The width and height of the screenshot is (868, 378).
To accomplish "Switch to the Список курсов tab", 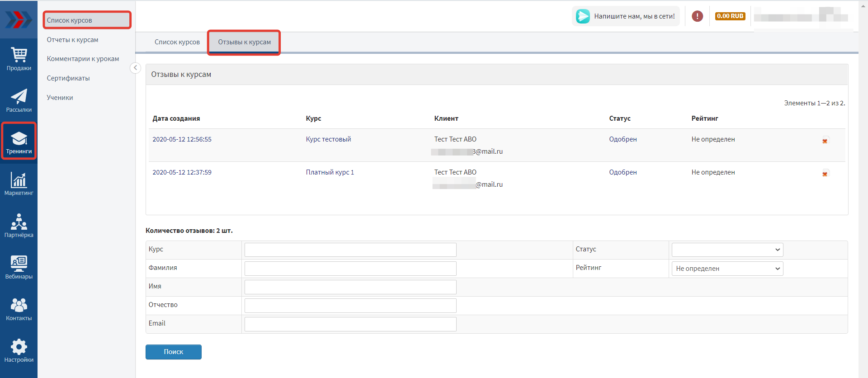I will pyautogui.click(x=177, y=42).
